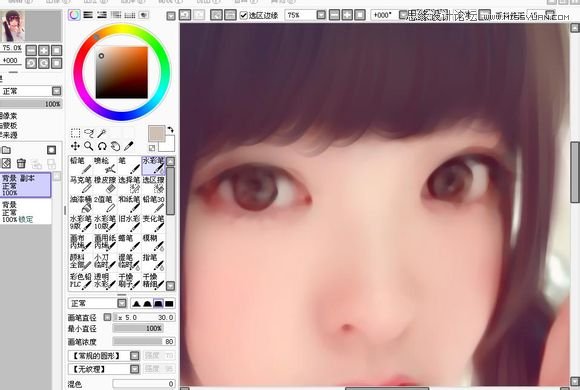Choose the 选择笔 selection pen
The image size is (580, 390).
click(x=129, y=185)
